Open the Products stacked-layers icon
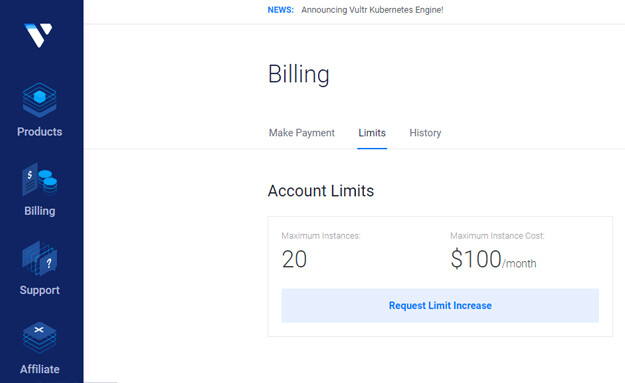The height and width of the screenshot is (383, 625). pos(39,100)
